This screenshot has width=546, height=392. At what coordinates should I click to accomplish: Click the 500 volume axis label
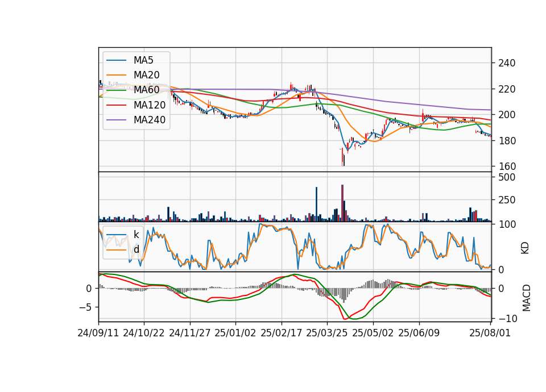(x=507, y=177)
